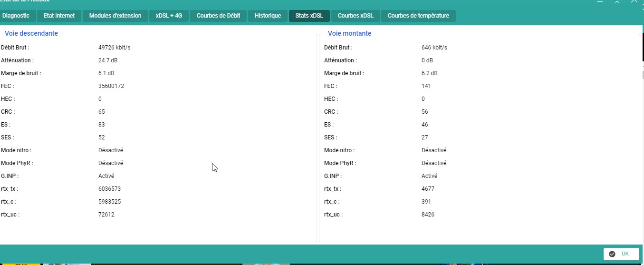
Task: Click the Voie montante section title
Action: 350,33
